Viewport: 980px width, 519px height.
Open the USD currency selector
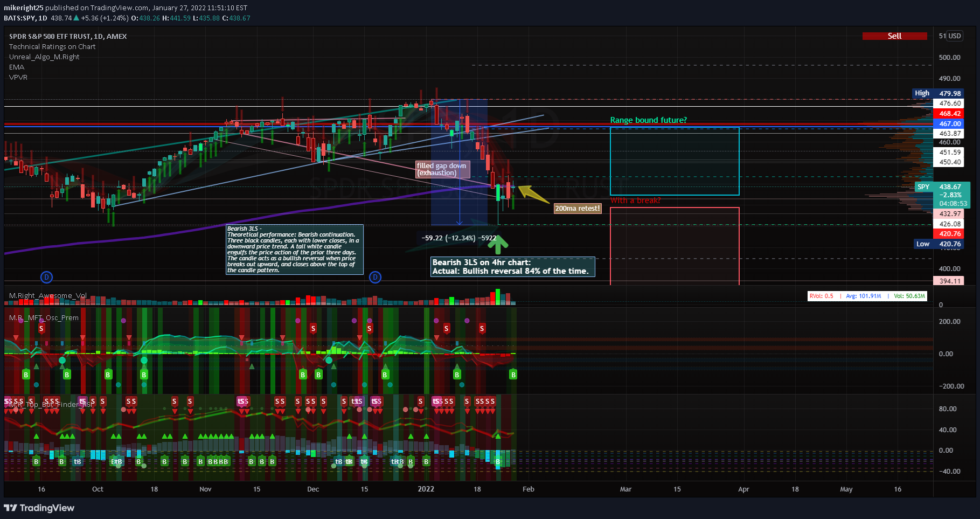[x=955, y=36]
